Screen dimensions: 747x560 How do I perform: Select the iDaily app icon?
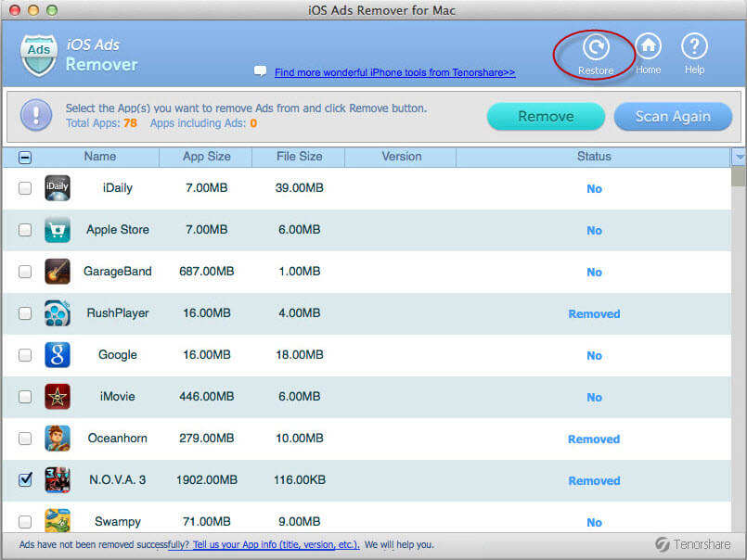[x=58, y=188]
